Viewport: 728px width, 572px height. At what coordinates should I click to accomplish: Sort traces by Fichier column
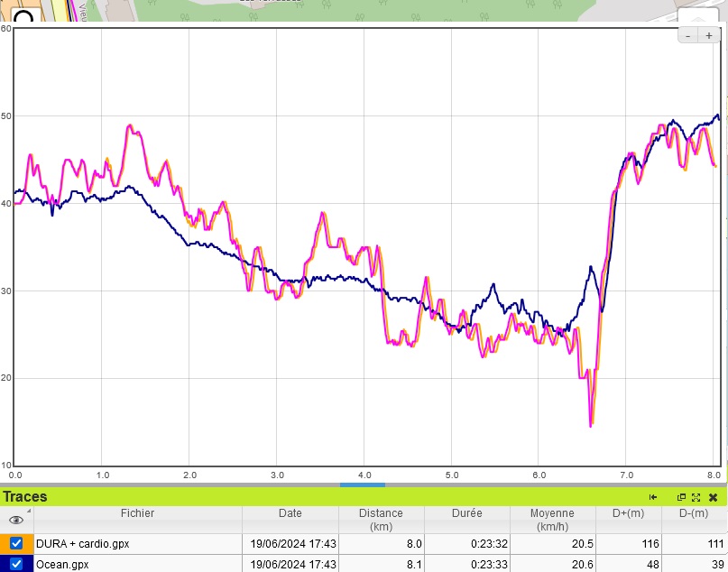tap(137, 513)
